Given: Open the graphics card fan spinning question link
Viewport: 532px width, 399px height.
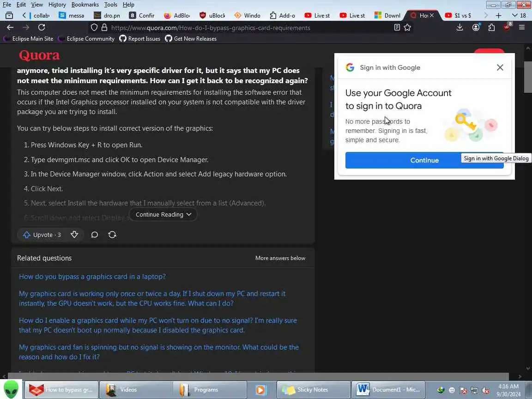Looking at the screenshot, I should [x=159, y=352].
